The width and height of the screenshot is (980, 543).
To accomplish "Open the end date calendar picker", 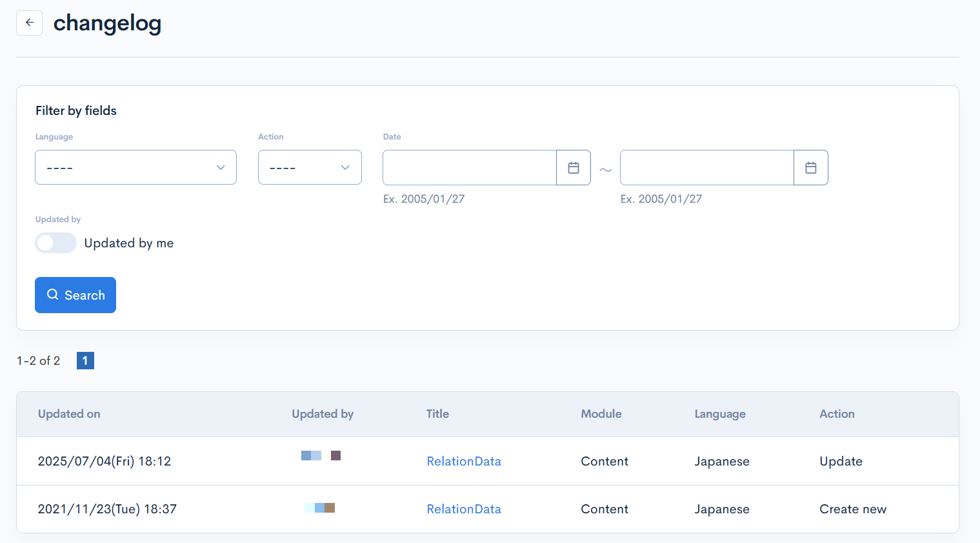I will pyautogui.click(x=810, y=168).
